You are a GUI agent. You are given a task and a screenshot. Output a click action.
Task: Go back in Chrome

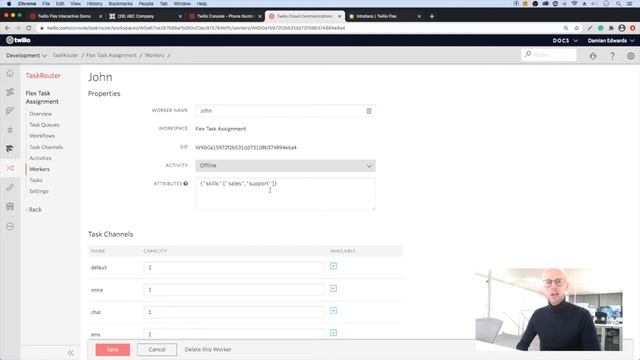point(7,28)
